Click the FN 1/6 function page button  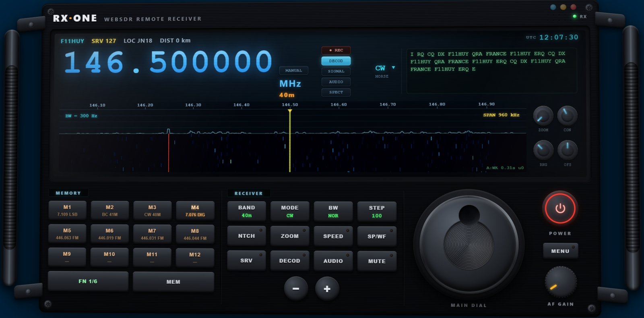click(88, 281)
